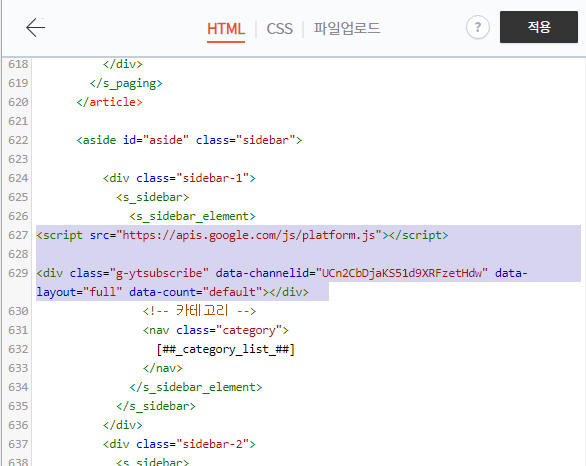Click the g-ytsubscribe div code line

[x=282, y=273]
